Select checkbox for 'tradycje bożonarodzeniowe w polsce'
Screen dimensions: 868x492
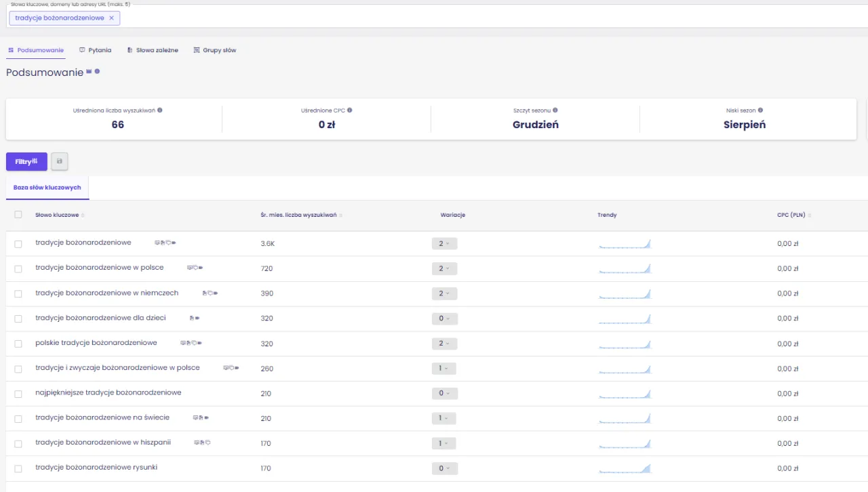(18, 268)
